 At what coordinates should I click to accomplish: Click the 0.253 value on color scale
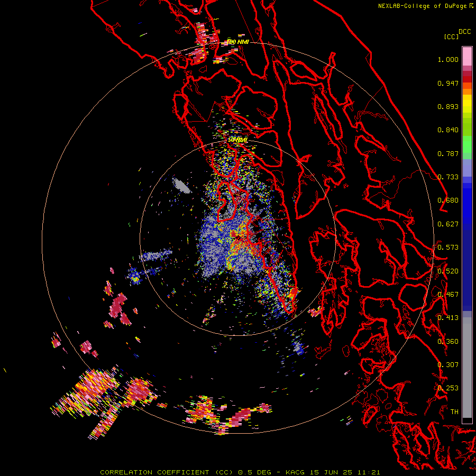tap(448, 388)
